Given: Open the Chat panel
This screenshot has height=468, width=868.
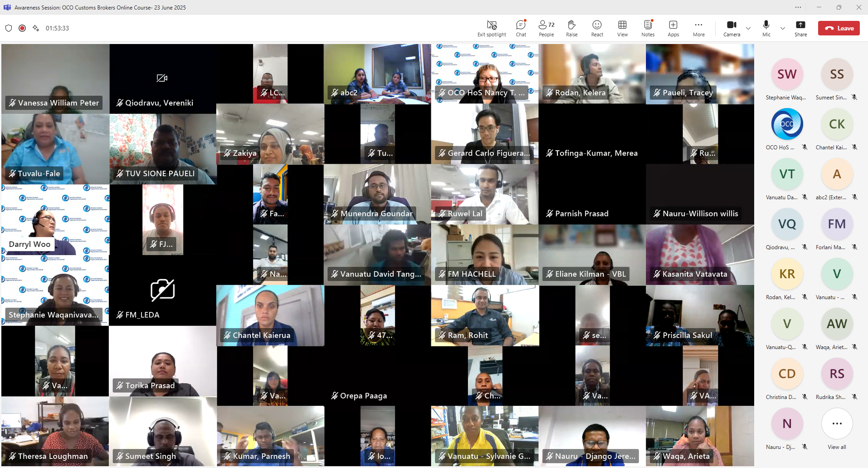Looking at the screenshot, I should pyautogui.click(x=521, y=28).
